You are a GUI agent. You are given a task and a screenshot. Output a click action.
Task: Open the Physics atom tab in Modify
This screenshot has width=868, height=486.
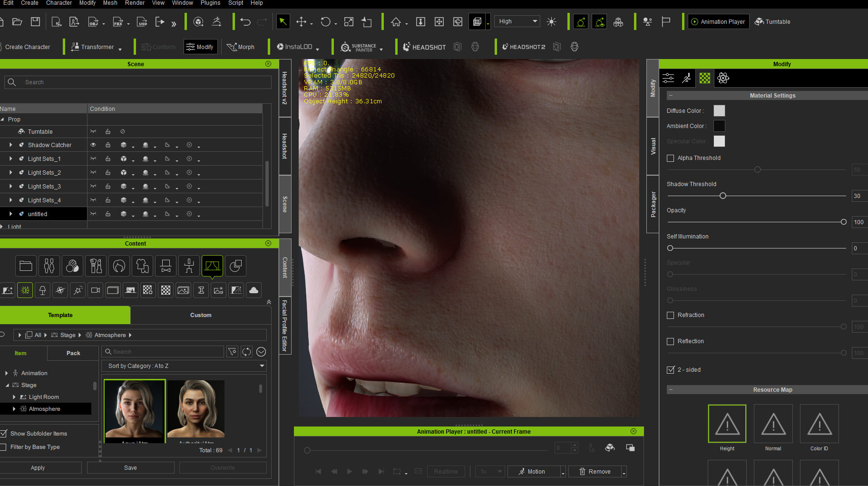723,78
